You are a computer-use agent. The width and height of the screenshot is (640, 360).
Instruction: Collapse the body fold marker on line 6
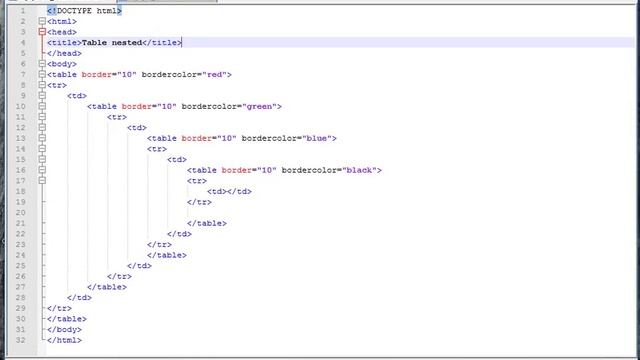tap(42, 64)
